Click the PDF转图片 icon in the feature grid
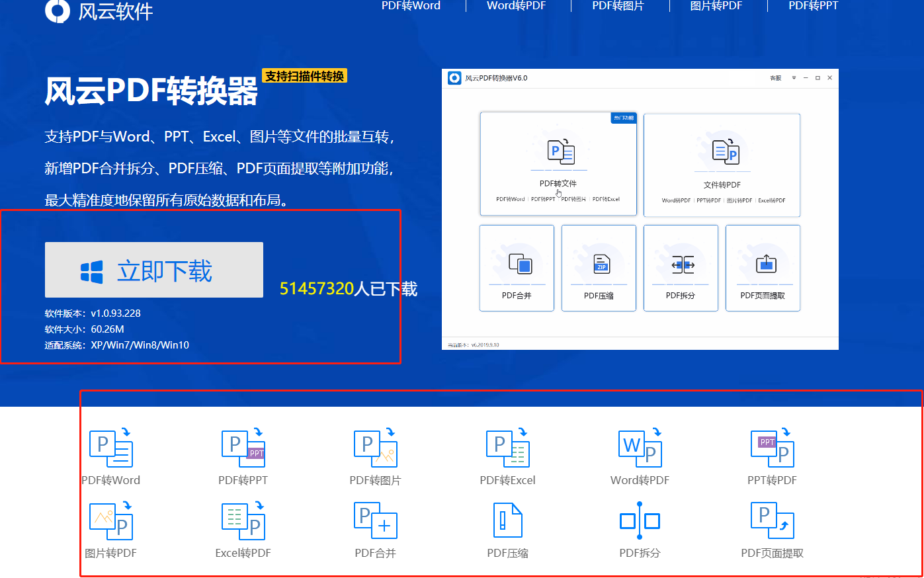The height and width of the screenshot is (578, 924). (376, 448)
